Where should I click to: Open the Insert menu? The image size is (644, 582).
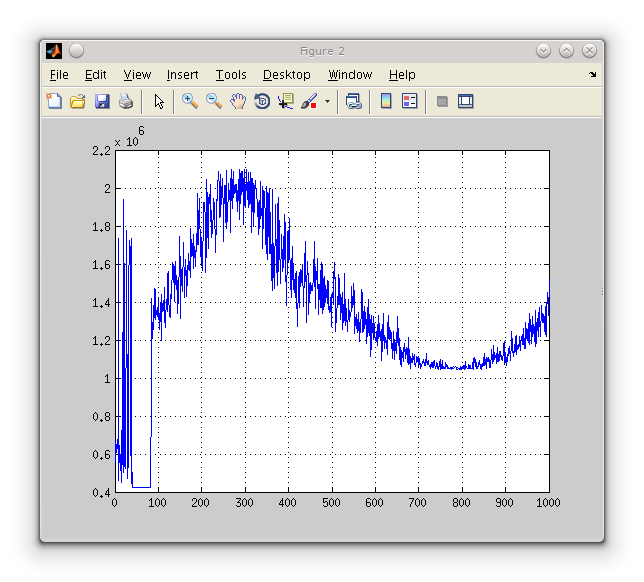[182, 75]
